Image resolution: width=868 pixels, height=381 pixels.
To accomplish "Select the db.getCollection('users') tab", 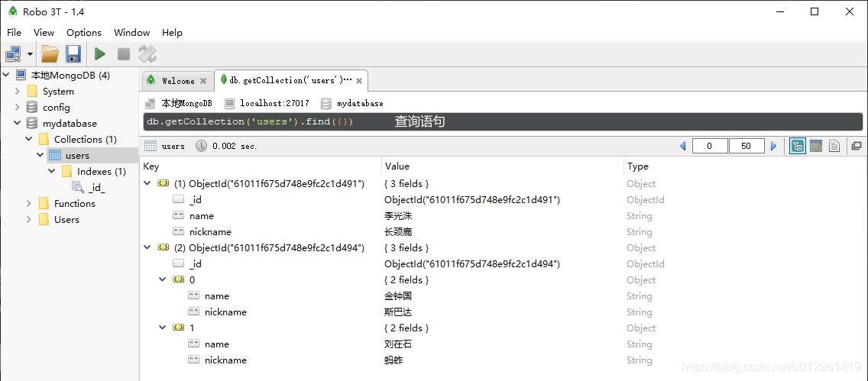I will (x=290, y=81).
